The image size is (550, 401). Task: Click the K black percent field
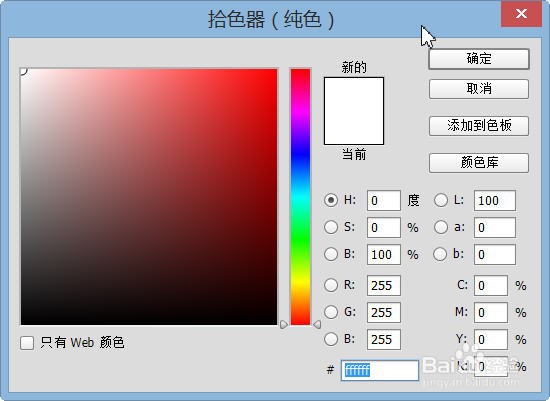(491, 367)
